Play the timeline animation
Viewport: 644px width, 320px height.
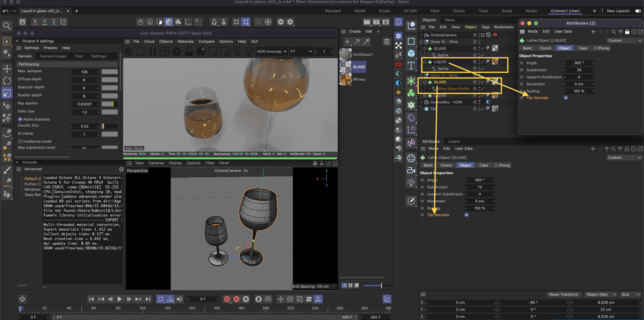coord(120,299)
